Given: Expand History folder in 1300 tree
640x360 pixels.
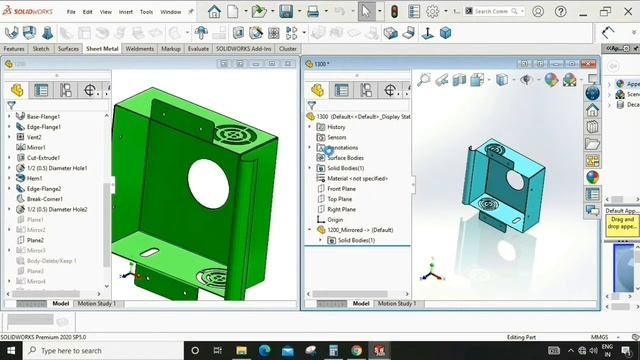Looking at the screenshot, I should 309,127.
